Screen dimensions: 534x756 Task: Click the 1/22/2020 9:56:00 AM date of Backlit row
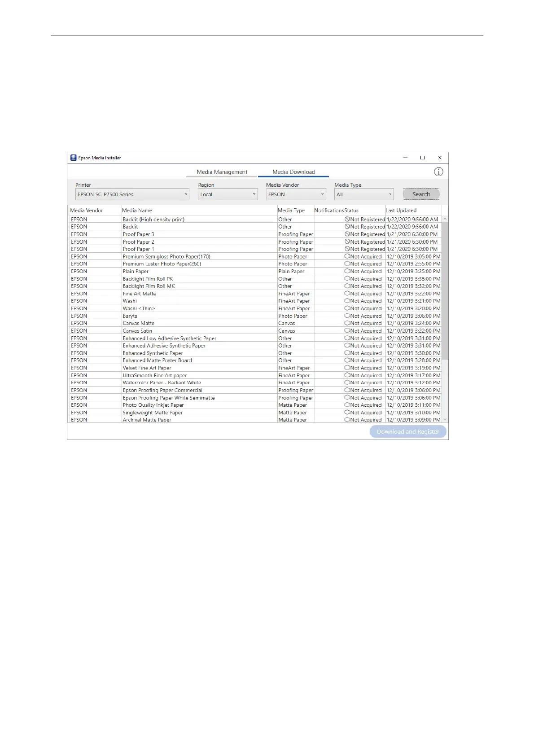pos(412,227)
